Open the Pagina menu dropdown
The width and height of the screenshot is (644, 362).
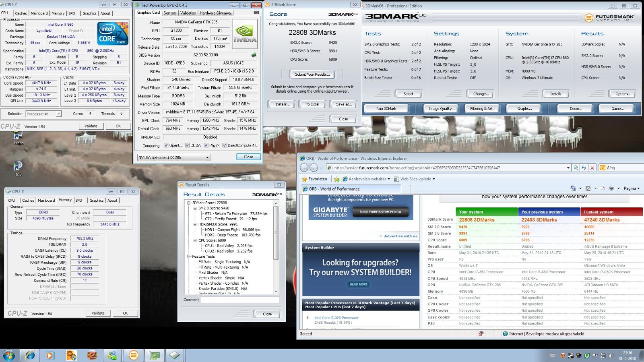(x=632, y=188)
